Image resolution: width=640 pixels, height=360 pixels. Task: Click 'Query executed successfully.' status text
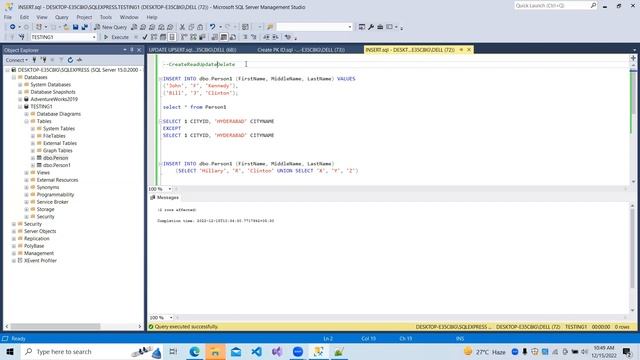click(186, 327)
